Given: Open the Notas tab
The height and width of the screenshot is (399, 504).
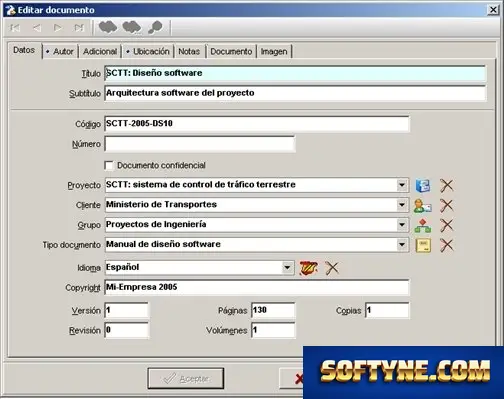Looking at the screenshot, I should [x=189, y=52].
